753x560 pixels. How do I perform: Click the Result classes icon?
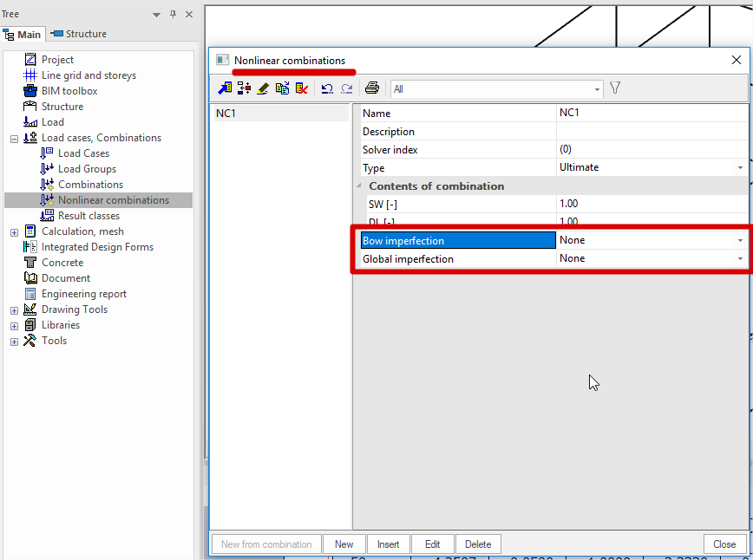(47, 216)
